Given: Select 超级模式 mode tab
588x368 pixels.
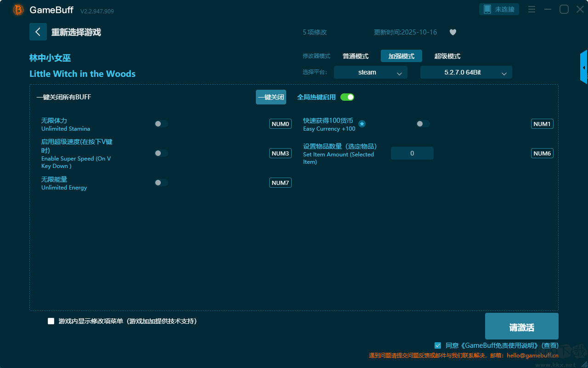Looking at the screenshot, I should (447, 56).
